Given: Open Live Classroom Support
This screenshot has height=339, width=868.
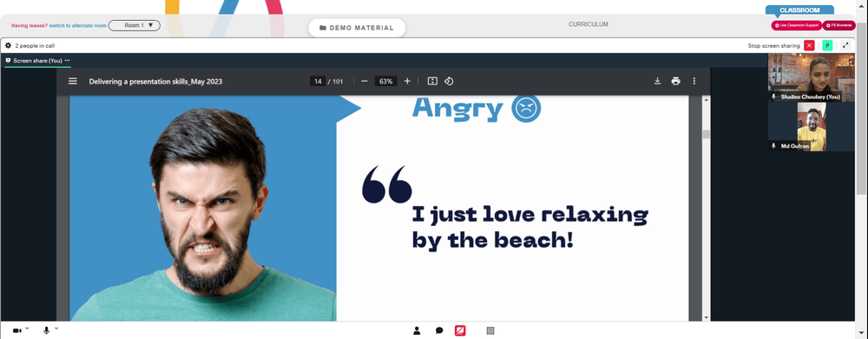Looking at the screenshot, I should (x=796, y=25).
